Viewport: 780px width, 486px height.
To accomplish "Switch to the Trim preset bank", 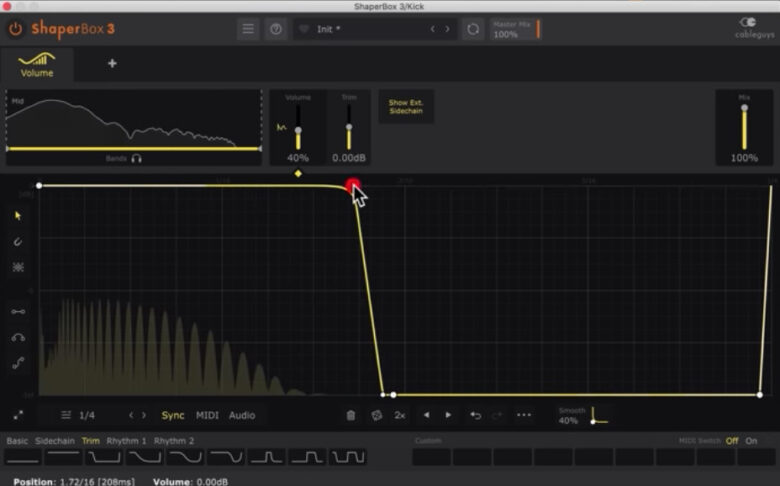I will click(91, 441).
